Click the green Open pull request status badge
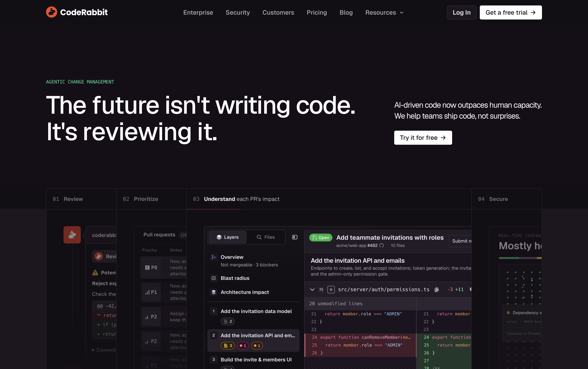 [x=321, y=238]
